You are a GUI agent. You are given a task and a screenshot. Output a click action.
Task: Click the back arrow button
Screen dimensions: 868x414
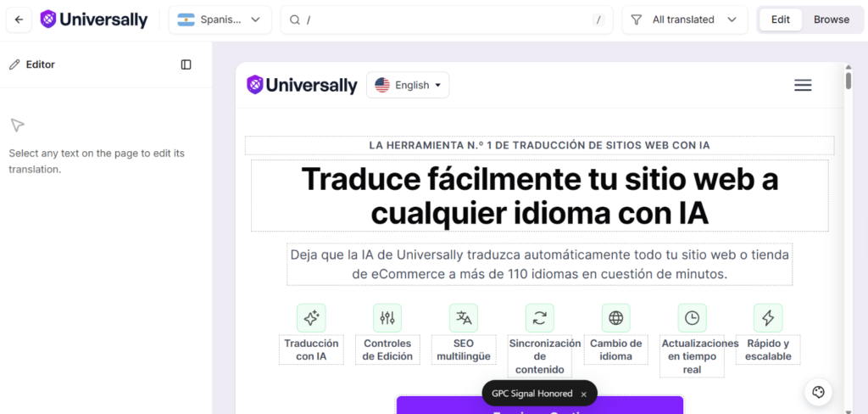pos(19,20)
